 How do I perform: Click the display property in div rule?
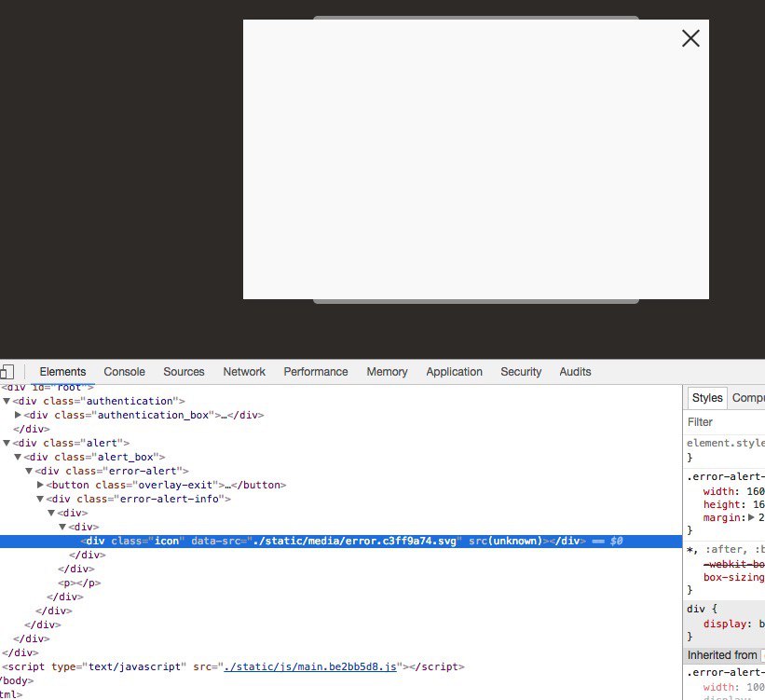coord(725,624)
